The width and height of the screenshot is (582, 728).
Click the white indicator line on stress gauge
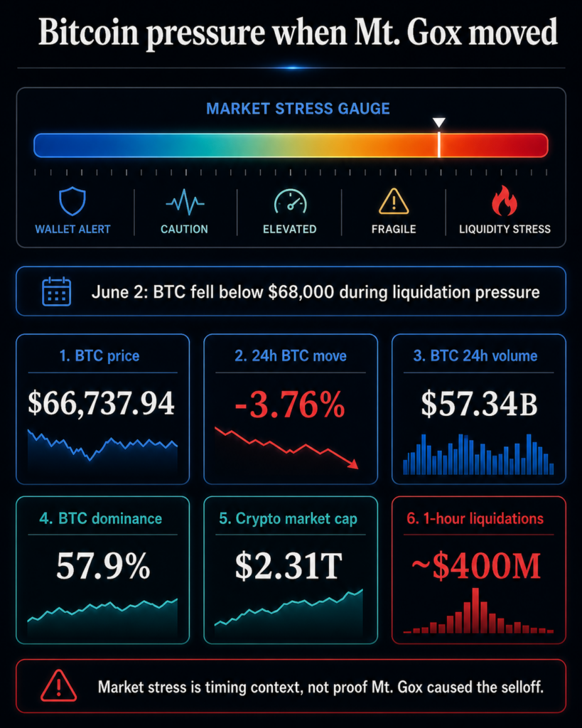pos(438,145)
